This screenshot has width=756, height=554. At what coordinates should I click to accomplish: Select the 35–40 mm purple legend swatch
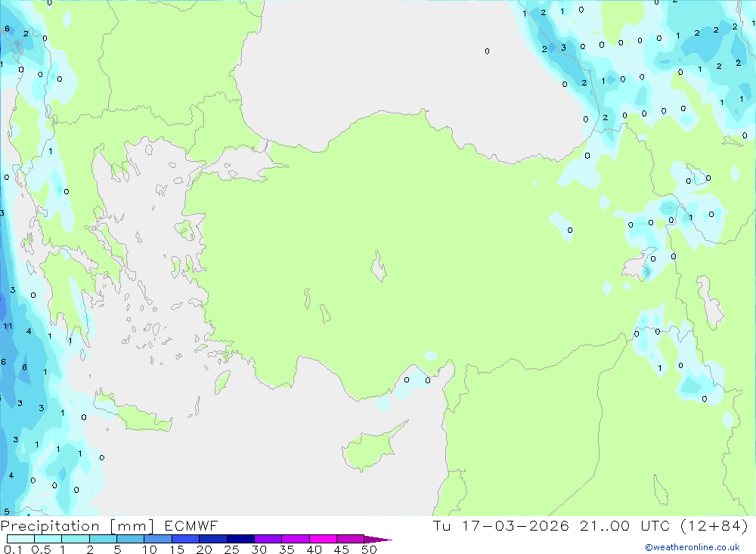point(296,539)
